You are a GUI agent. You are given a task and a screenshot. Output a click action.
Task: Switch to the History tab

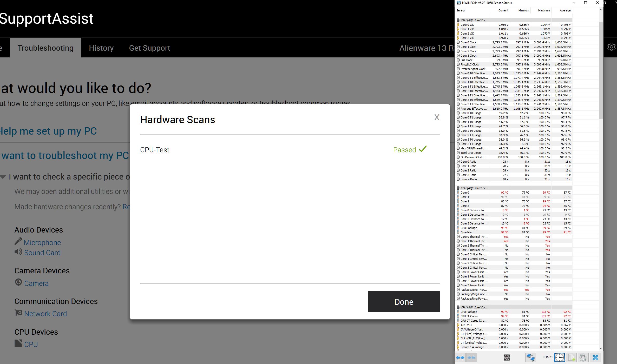coord(101,48)
